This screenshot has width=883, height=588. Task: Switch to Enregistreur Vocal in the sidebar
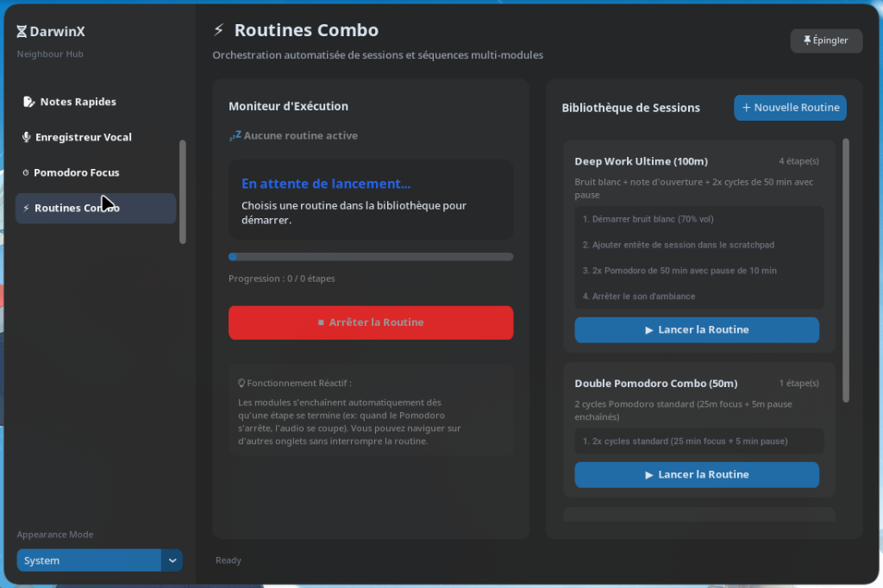click(95, 137)
